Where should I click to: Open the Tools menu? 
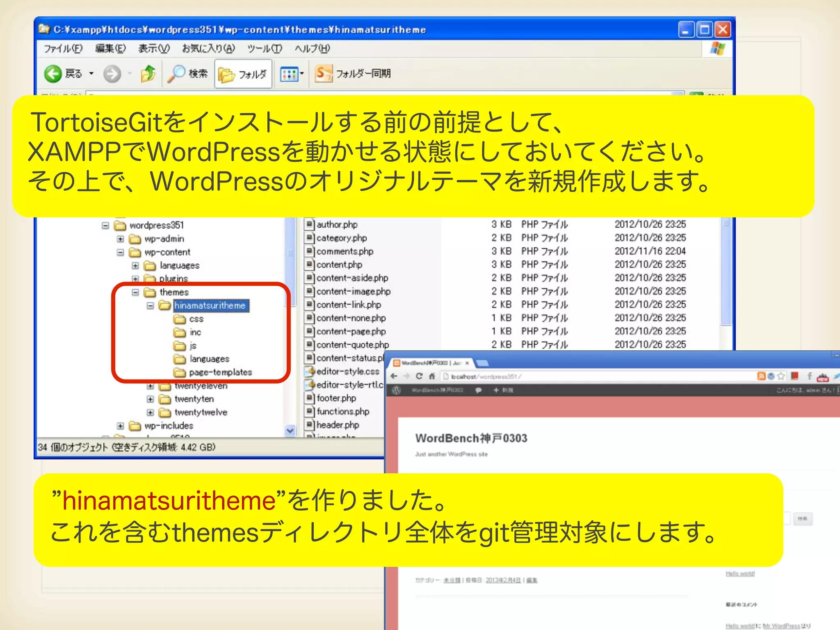click(x=265, y=49)
